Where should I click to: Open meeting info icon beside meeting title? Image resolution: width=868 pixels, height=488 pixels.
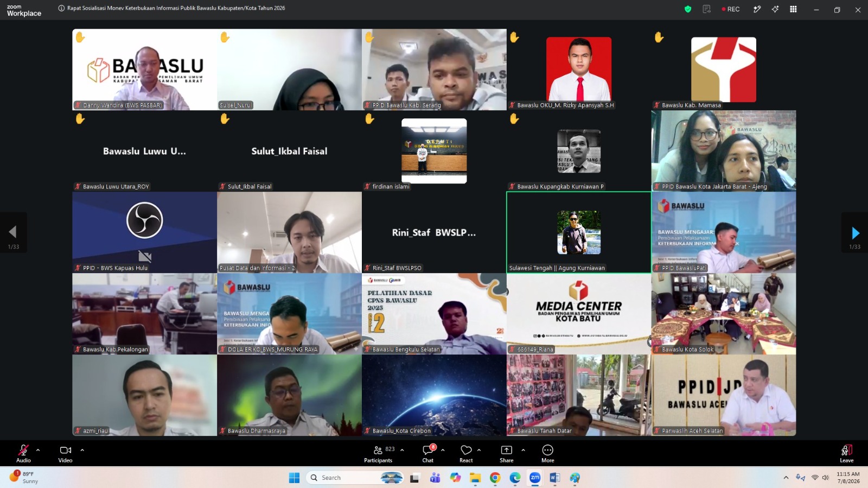(x=61, y=8)
